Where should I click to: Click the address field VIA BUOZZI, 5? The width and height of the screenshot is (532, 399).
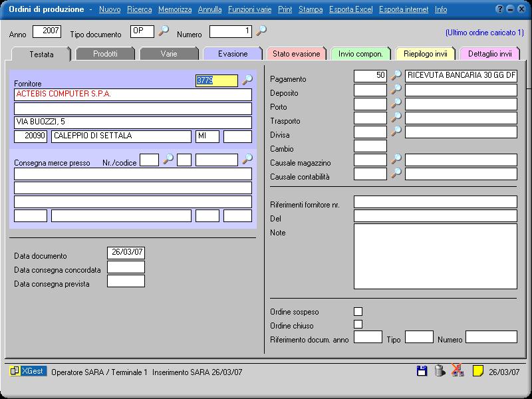(x=133, y=122)
